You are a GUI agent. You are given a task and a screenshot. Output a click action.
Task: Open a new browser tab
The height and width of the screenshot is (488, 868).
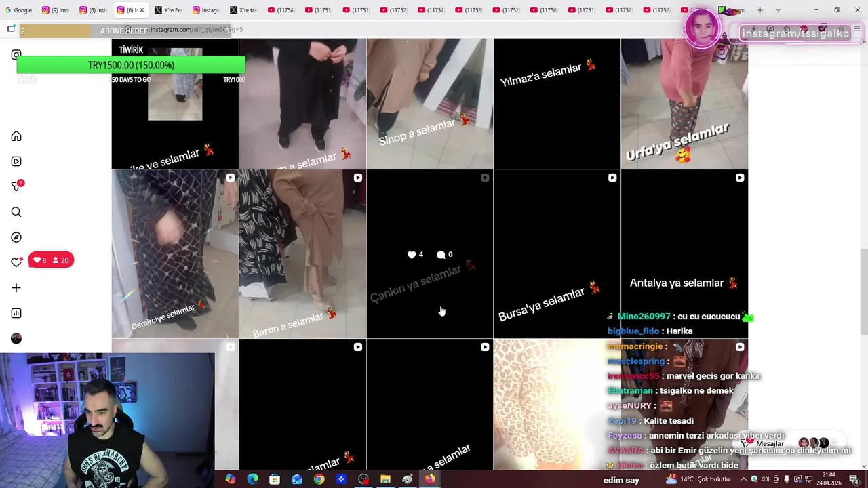coord(760,10)
